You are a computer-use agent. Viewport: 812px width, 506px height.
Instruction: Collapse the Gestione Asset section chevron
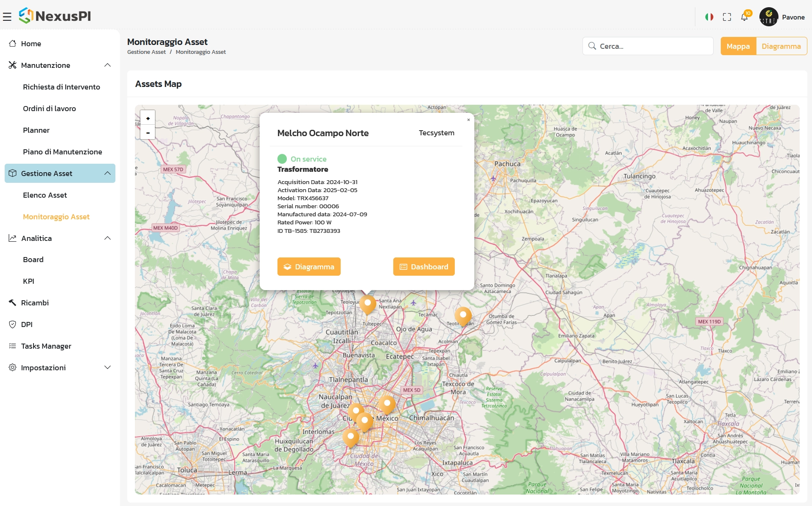tap(107, 173)
